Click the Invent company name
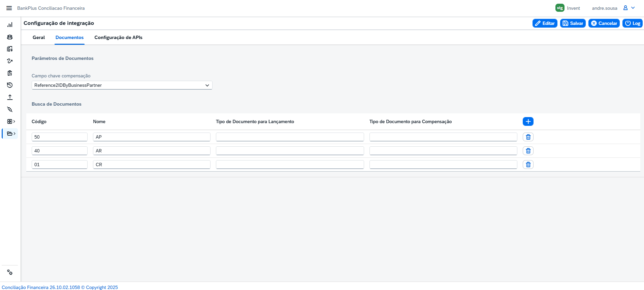The height and width of the screenshot is (290, 644). pyautogui.click(x=573, y=8)
